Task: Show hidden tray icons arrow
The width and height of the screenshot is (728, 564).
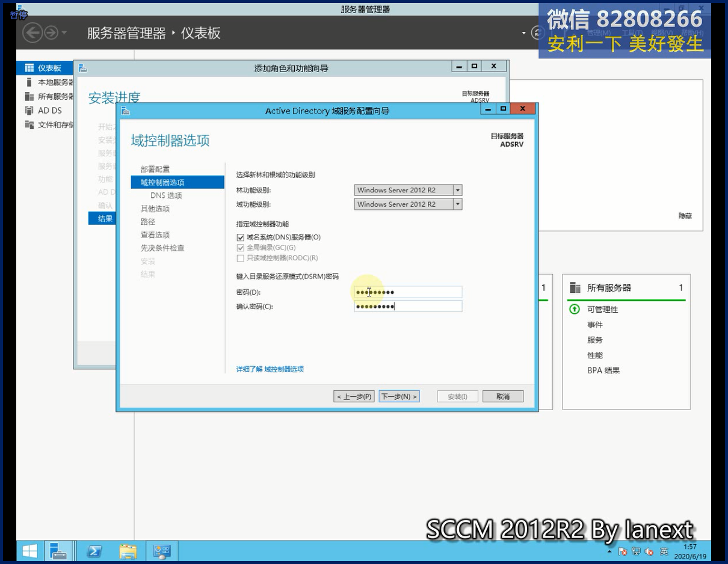Action: [609, 551]
